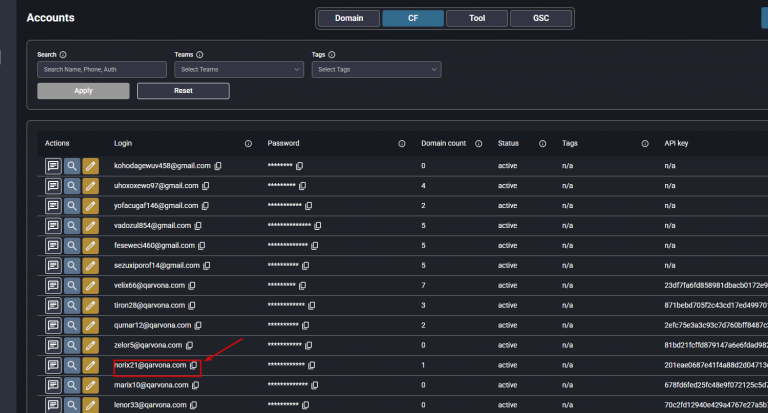Open the Select Tags dropdown

[376, 70]
